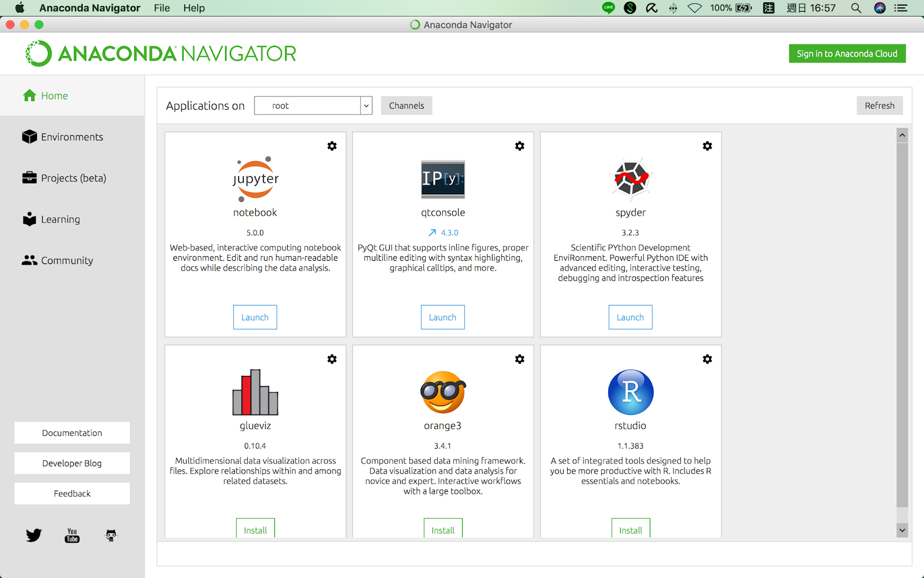
Task: Click the qtconsole 4.3.0 version link
Action: [450, 233]
